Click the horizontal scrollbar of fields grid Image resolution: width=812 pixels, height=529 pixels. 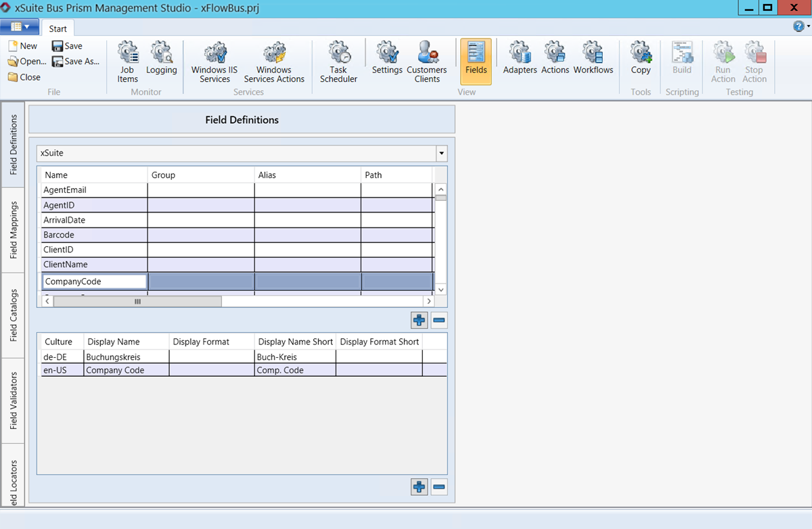tap(137, 302)
